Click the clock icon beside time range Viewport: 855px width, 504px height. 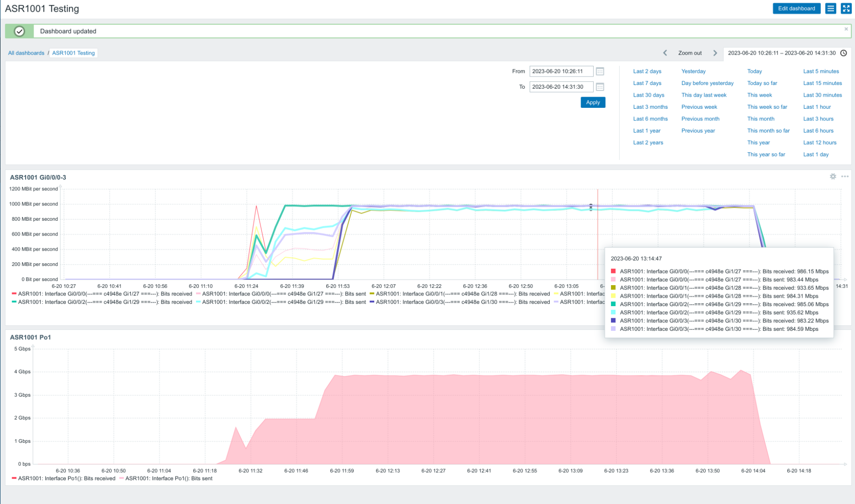tap(844, 53)
